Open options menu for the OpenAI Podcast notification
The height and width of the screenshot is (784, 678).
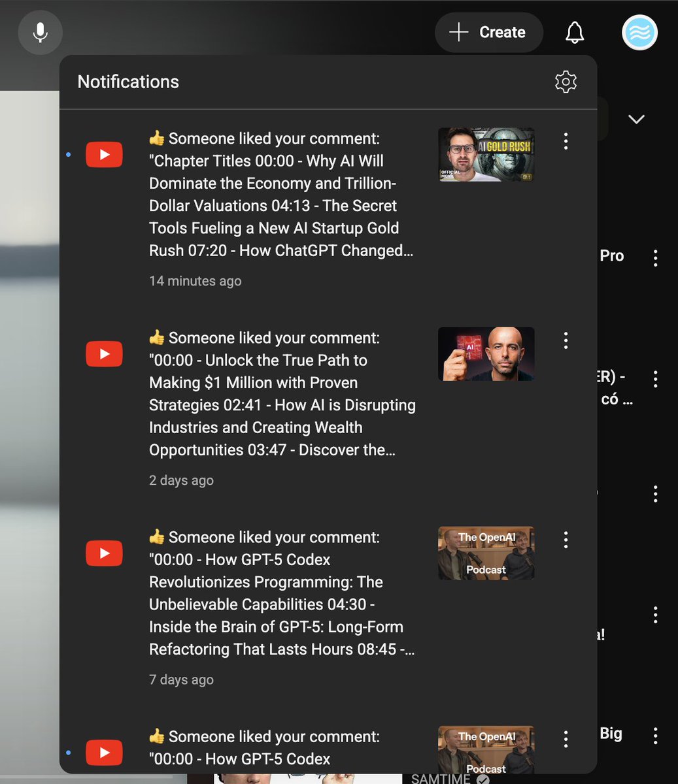(x=565, y=540)
